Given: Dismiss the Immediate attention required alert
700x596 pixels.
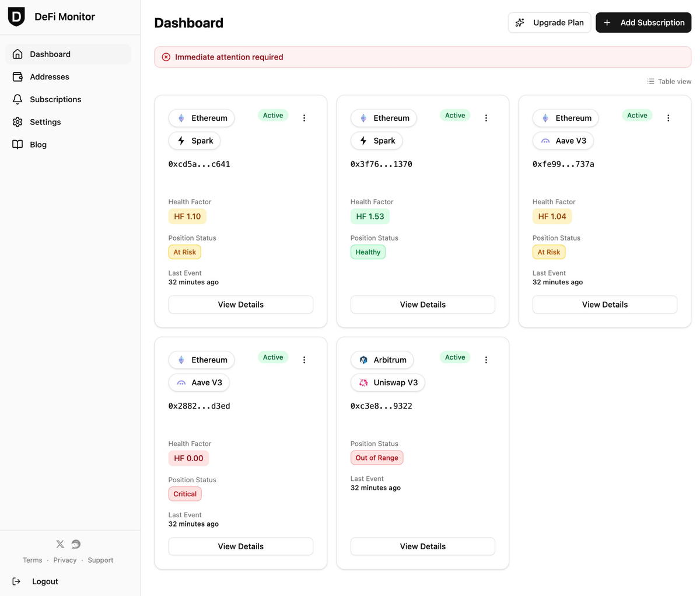Looking at the screenshot, I should tap(166, 57).
